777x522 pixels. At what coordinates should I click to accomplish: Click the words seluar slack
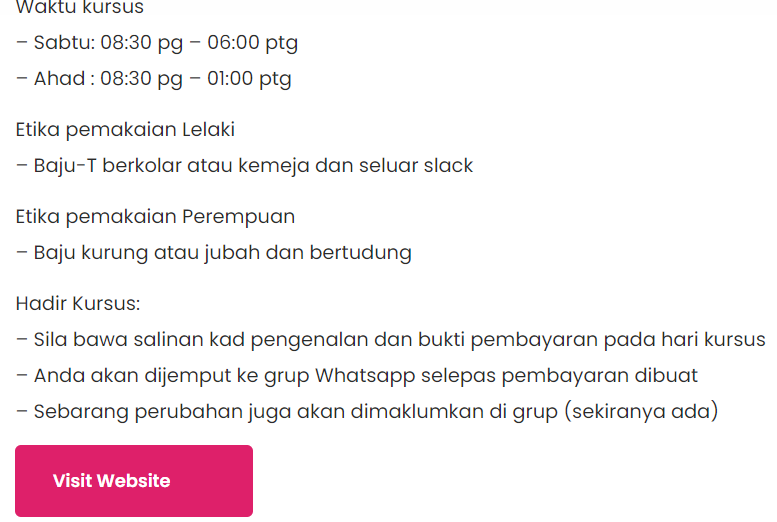click(x=416, y=166)
